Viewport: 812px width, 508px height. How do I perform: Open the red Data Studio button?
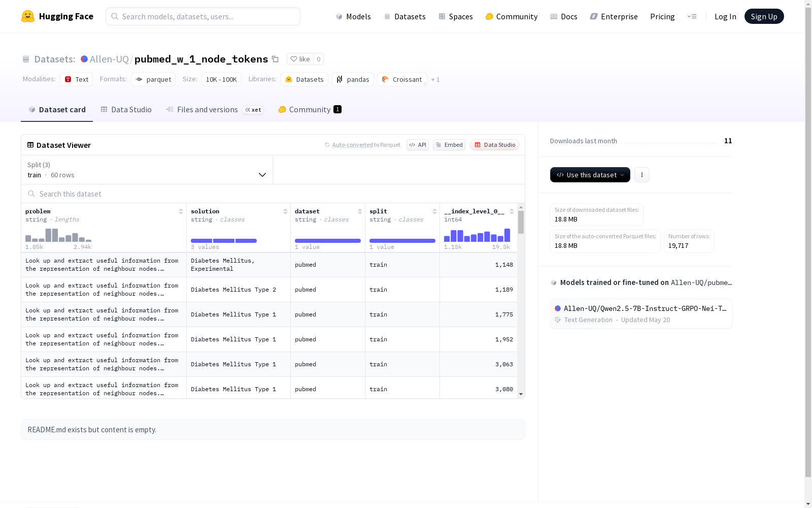point(495,145)
